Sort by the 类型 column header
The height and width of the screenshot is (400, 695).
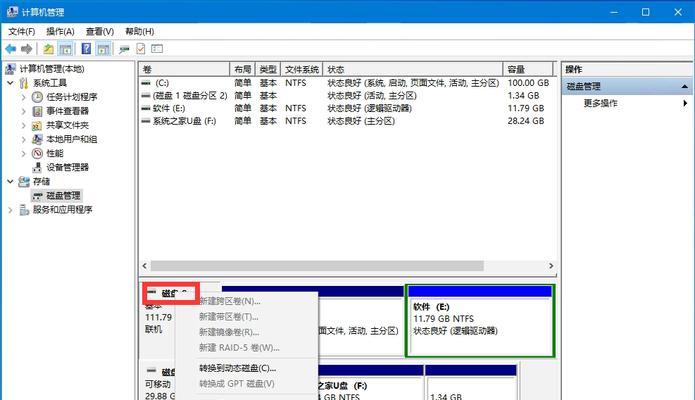[x=268, y=69]
